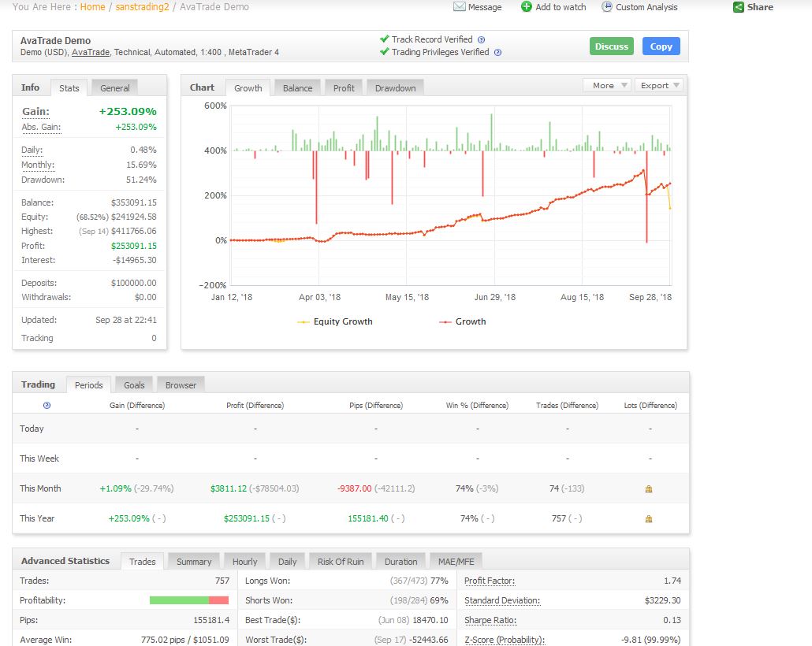
Task: Click the green Add to watch plus icon
Action: pos(527,7)
